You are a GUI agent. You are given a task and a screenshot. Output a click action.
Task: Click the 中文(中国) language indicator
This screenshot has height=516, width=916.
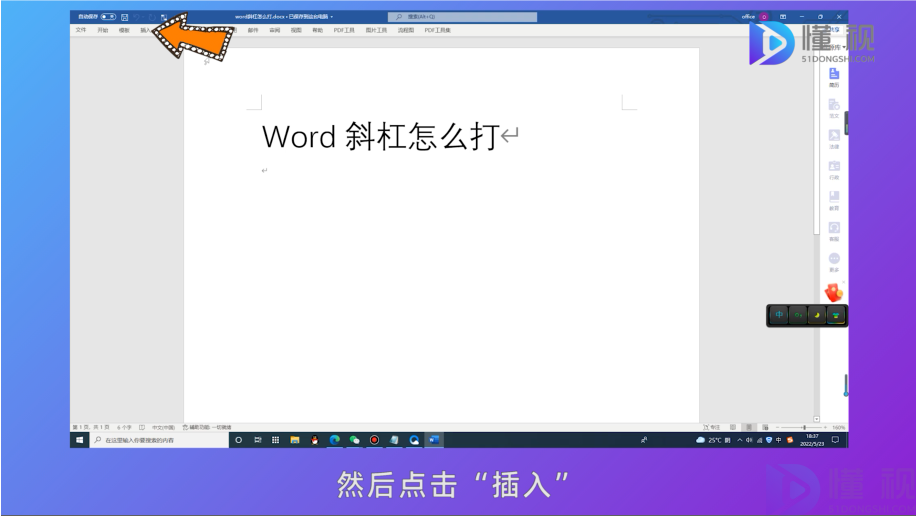pyautogui.click(x=164, y=427)
